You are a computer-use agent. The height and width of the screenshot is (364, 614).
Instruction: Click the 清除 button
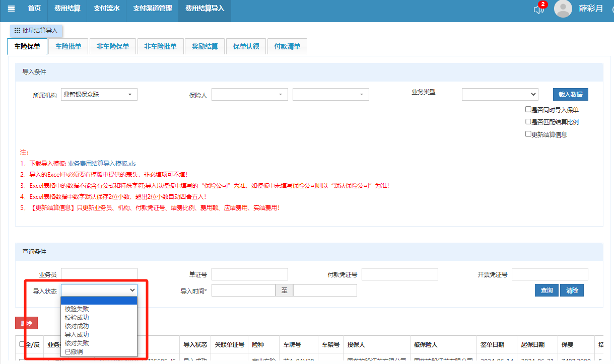tap(572, 290)
